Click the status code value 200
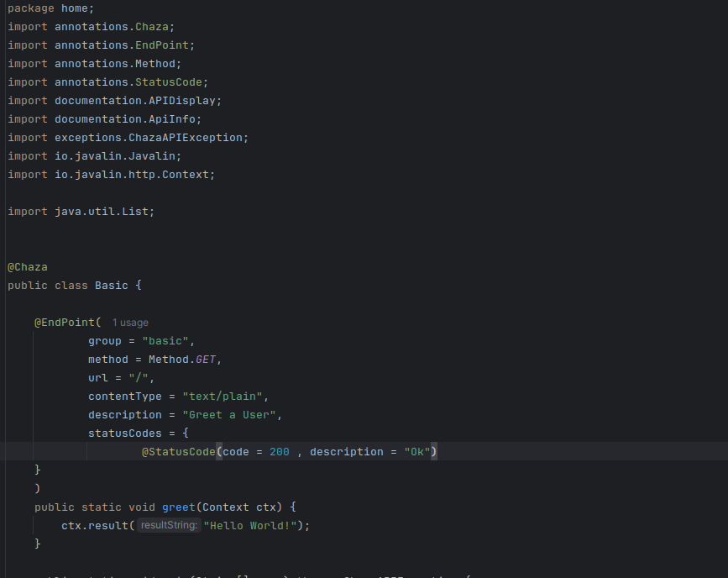The width and height of the screenshot is (728, 578). (279, 452)
